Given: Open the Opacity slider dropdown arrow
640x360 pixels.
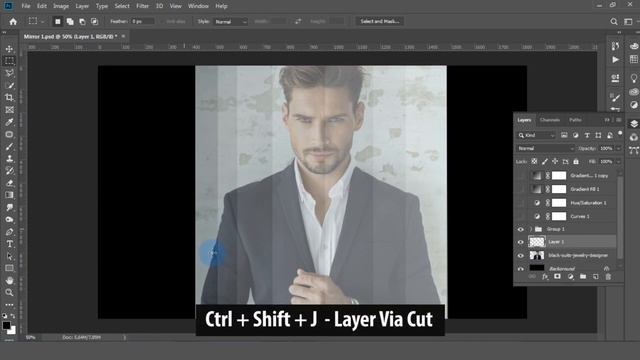Looking at the screenshot, I should tap(618, 149).
